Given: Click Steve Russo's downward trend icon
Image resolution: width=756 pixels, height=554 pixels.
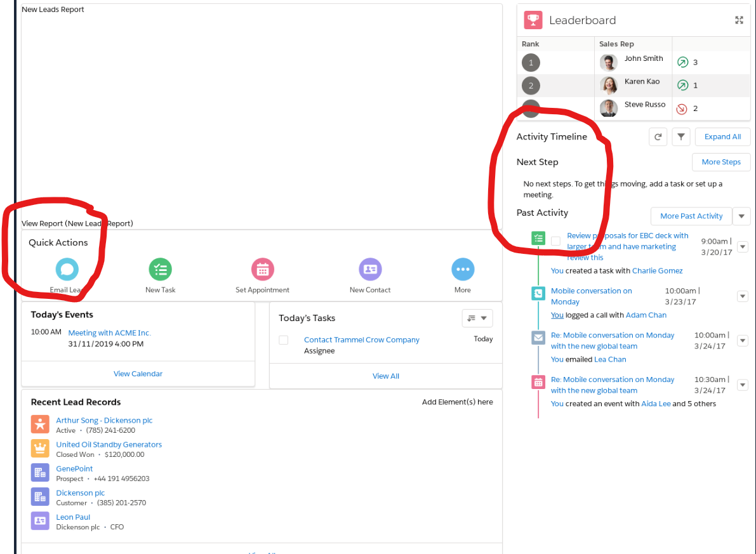Looking at the screenshot, I should tap(682, 109).
